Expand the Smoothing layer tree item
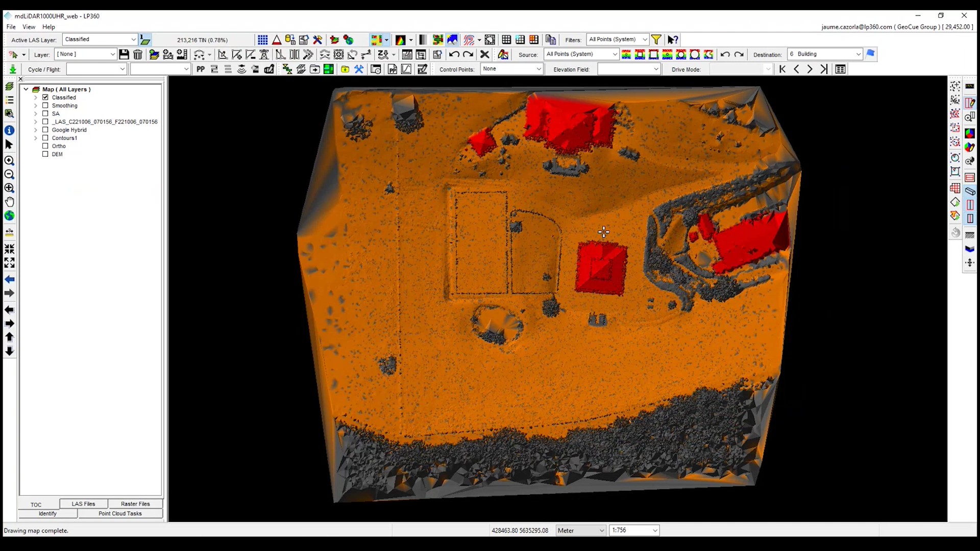980x551 pixels. point(36,106)
